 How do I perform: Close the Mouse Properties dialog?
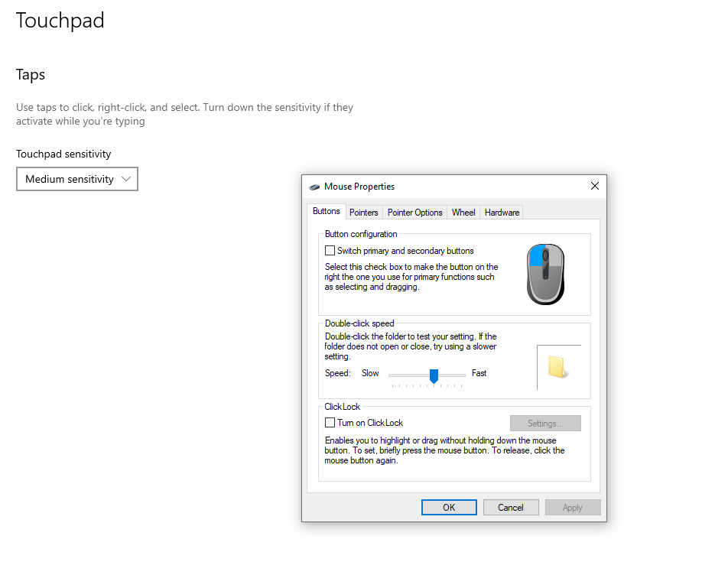coord(595,186)
